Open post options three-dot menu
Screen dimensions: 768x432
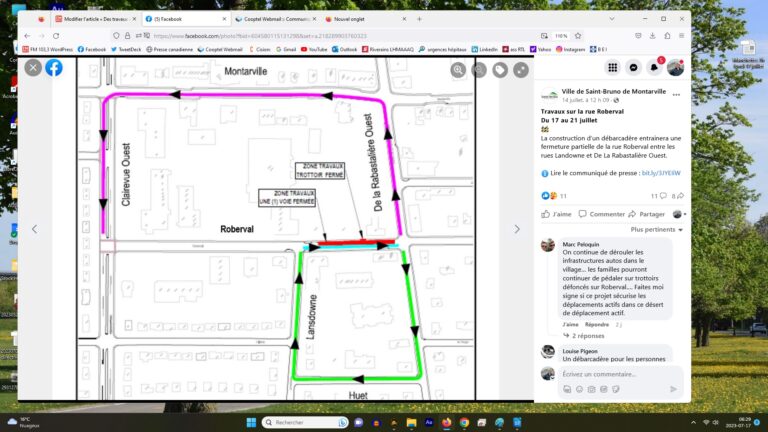click(x=676, y=95)
